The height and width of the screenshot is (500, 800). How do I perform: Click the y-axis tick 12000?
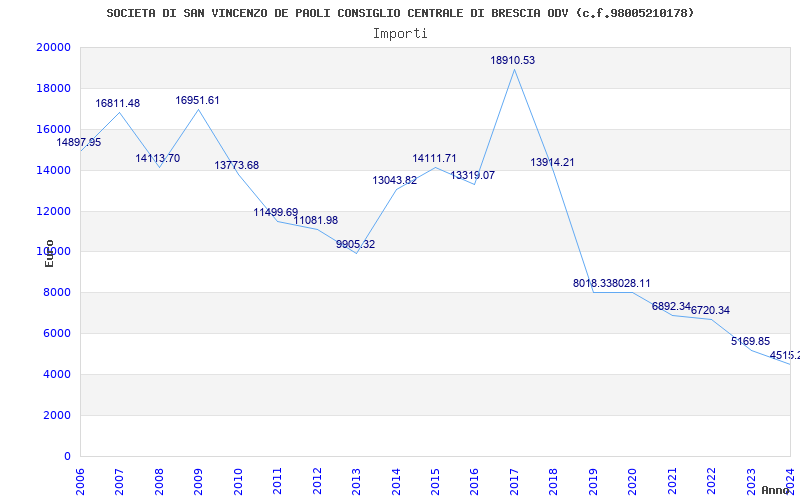click(x=53, y=211)
